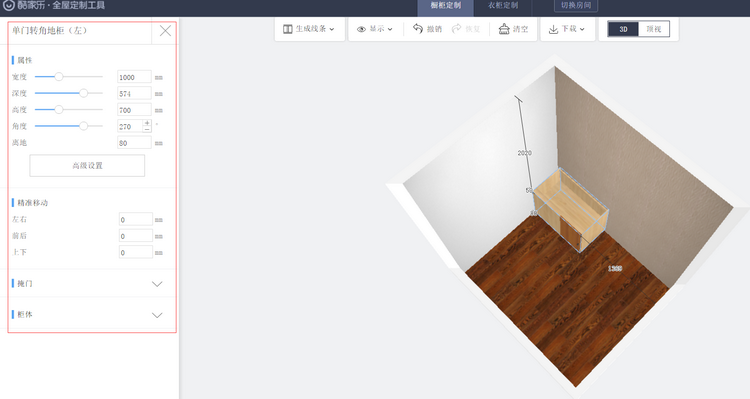The width and height of the screenshot is (750, 399).
Task: Select the 衣柜定制 tab
Action: [x=503, y=6]
